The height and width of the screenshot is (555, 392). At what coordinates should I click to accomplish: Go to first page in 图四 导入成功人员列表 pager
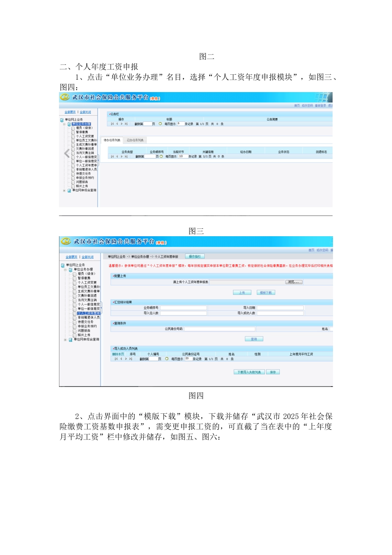pos(116,359)
